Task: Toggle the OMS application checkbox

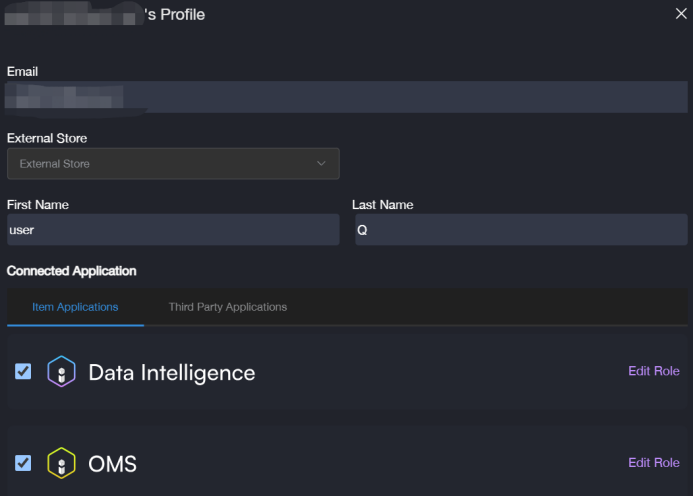Action: (x=23, y=463)
